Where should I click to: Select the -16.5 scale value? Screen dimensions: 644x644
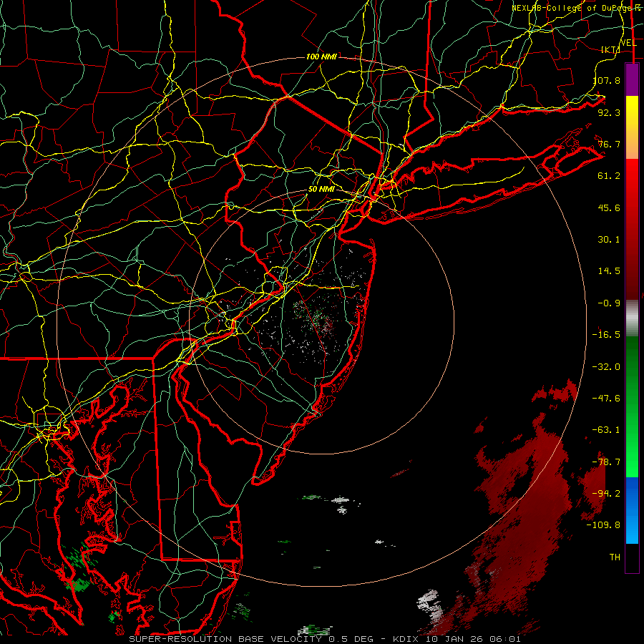[x=606, y=335]
